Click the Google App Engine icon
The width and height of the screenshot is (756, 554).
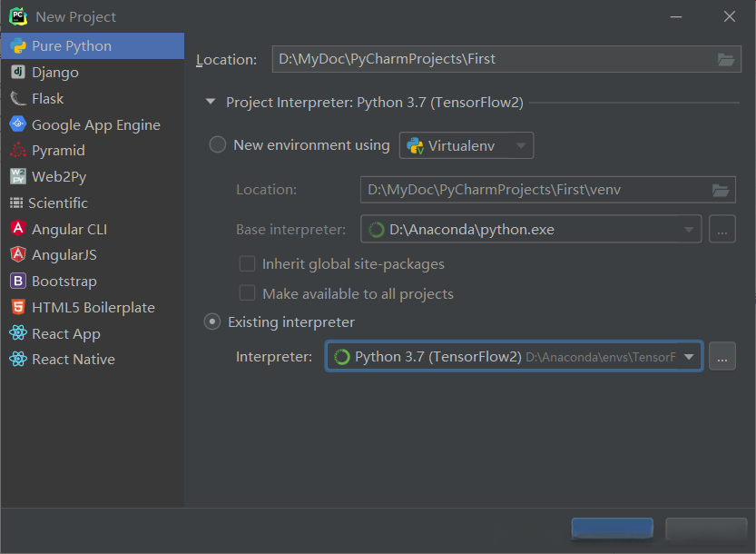point(17,124)
